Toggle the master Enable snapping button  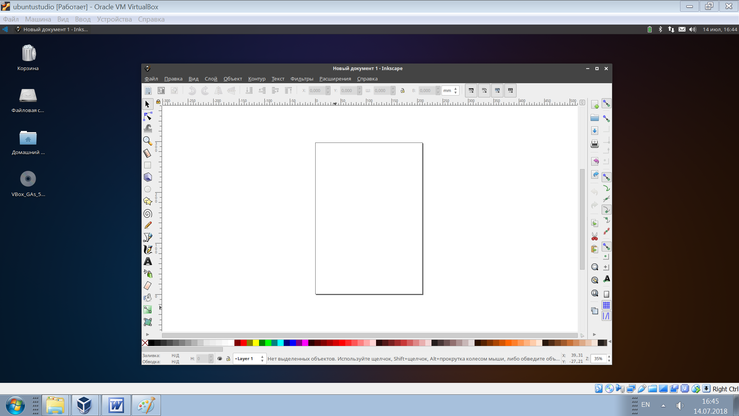point(607,103)
